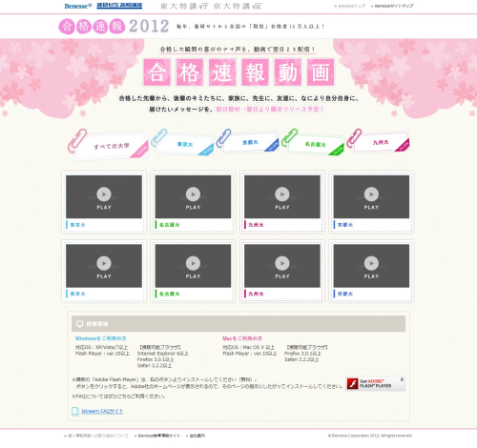Open the Jstream FAQ site link
Viewport: 477px width, 448px height.
[x=102, y=411]
